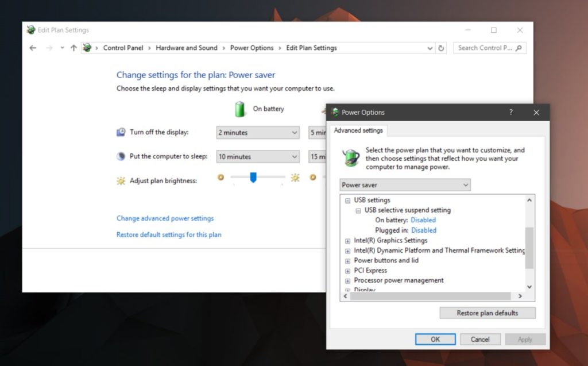Click the dim sun icon left of brightness slider

[x=221, y=178]
